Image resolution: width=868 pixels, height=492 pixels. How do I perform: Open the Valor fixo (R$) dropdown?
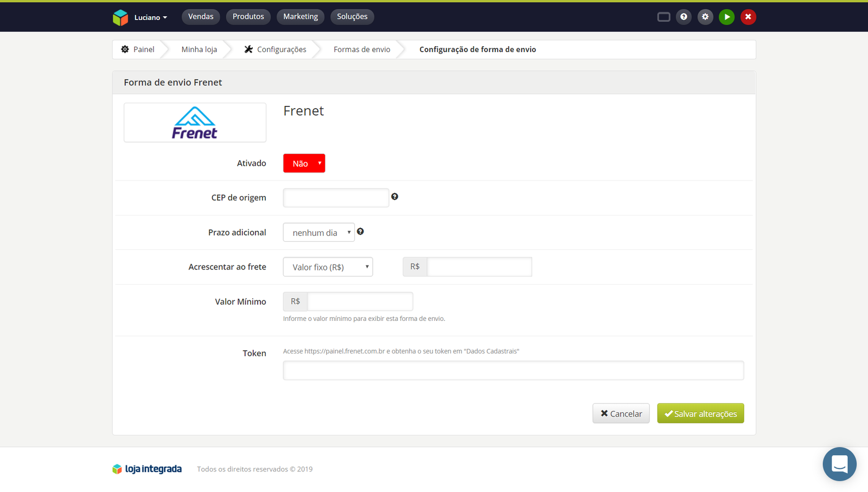click(328, 267)
